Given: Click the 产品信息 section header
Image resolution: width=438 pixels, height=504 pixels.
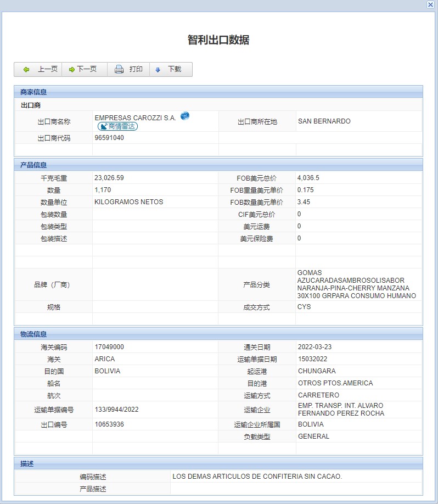Looking at the screenshot, I should point(218,165).
